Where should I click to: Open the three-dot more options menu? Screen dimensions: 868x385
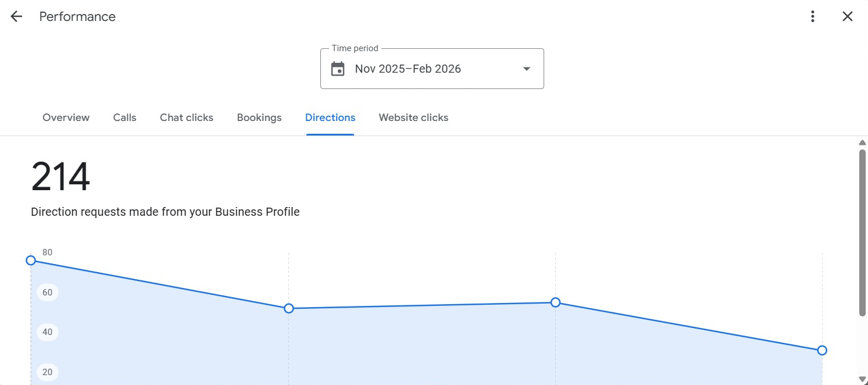click(813, 17)
